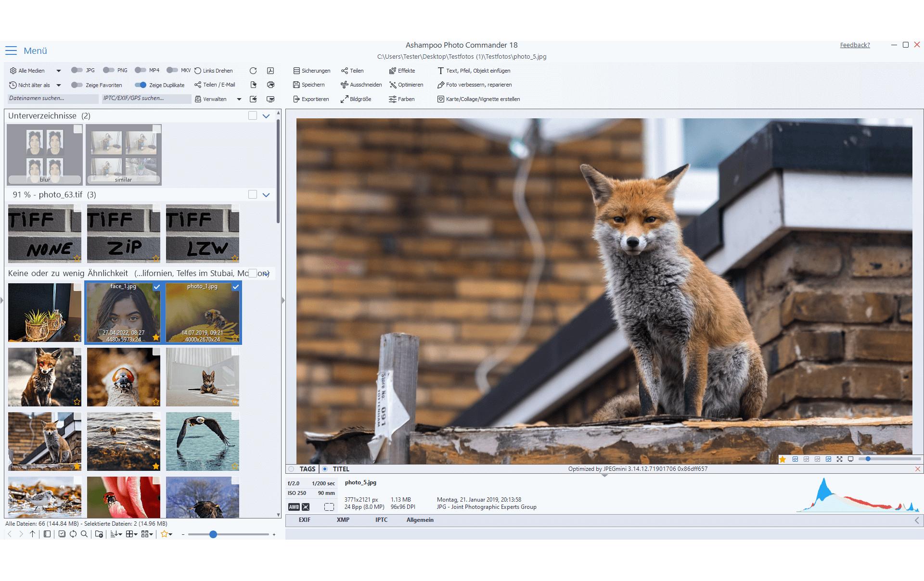Open the Alle Medien dropdown

59,71
